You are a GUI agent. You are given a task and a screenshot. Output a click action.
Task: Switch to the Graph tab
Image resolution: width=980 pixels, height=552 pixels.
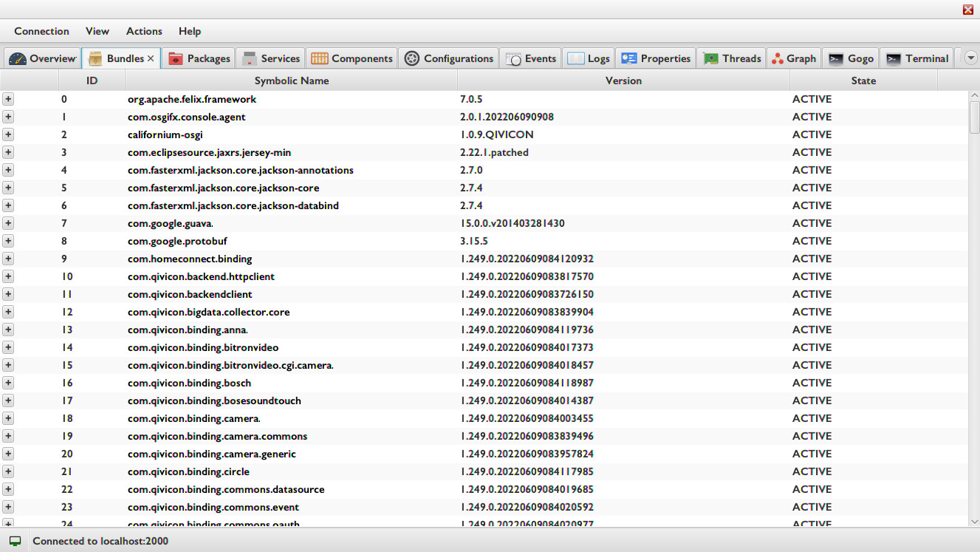point(794,58)
